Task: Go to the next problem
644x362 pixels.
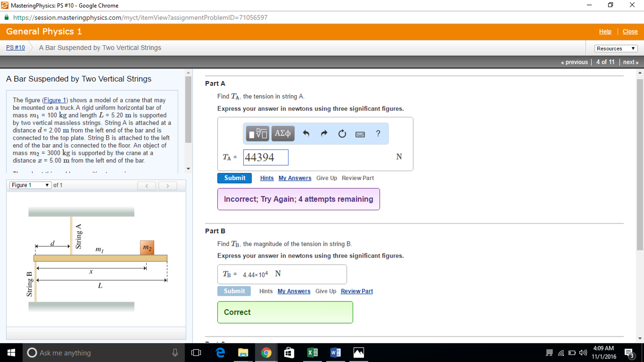Action: tap(631, 62)
